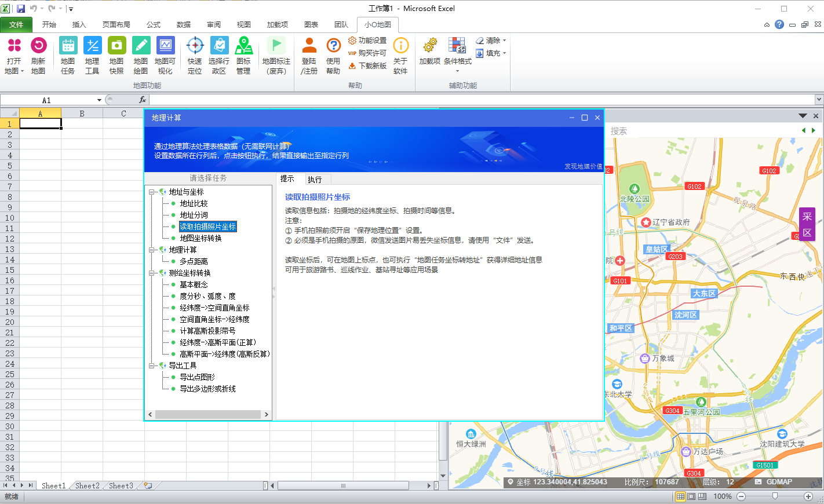Insert new worksheet tab icon
The image size is (824, 504).
(x=148, y=485)
